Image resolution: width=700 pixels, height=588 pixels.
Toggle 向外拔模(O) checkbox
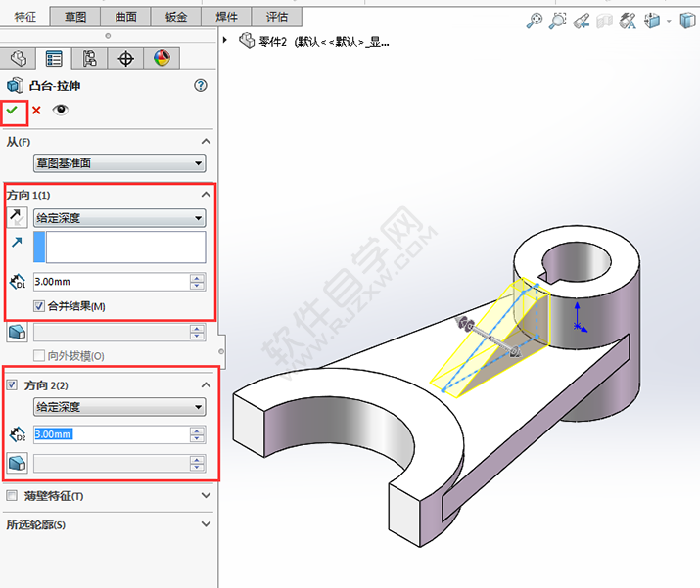39,355
